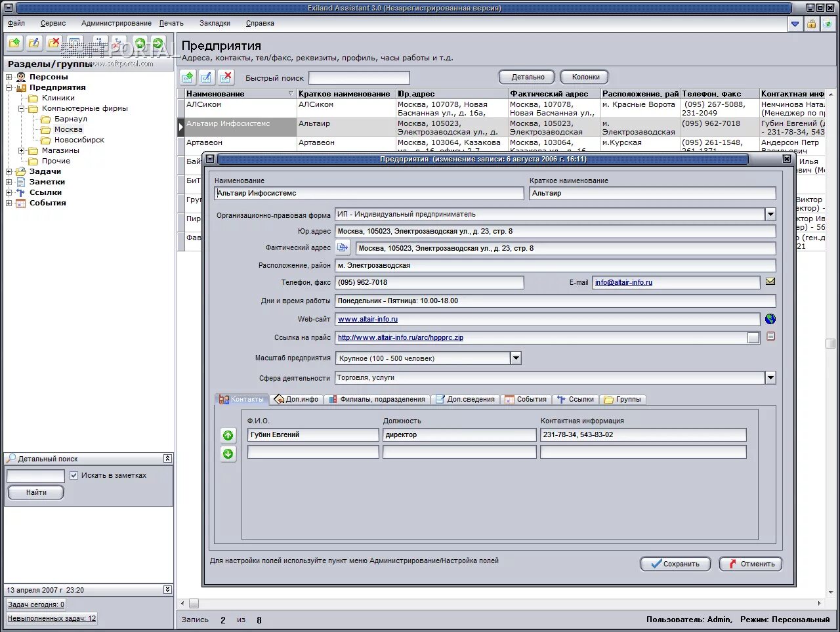Open the Закладки menu
The height and width of the screenshot is (632, 840).
click(215, 23)
